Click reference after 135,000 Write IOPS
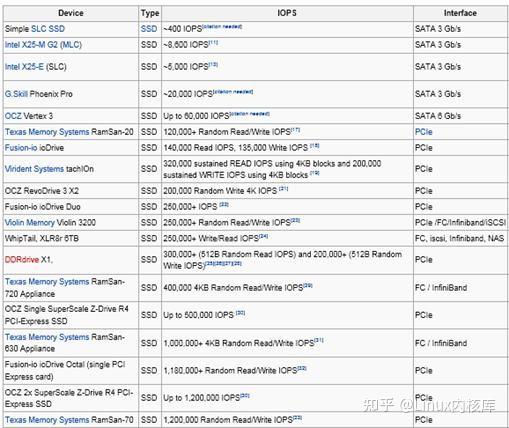The width and height of the screenshot is (509, 428). (x=315, y=146)
